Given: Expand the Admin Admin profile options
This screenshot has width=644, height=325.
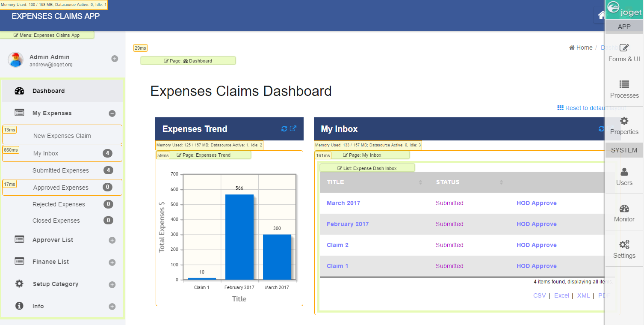Looking at the screenshot, I should tap(115, 59).
